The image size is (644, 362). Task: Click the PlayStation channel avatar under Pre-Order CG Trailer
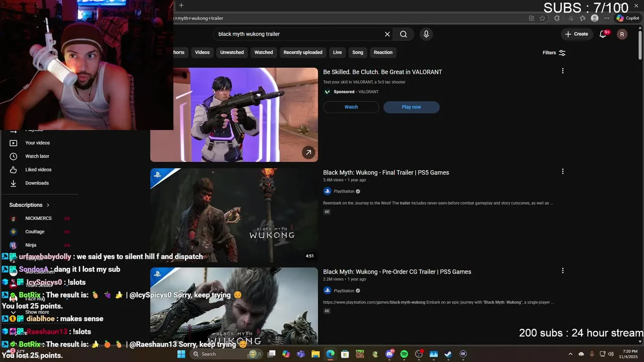pyautogui.click(x=327, y=291)
